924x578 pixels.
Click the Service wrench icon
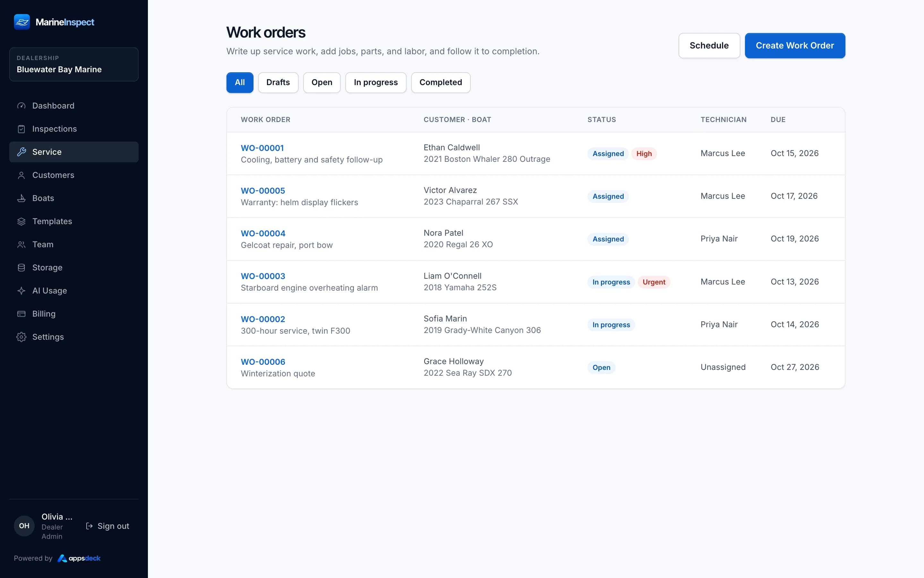pos(21,152)
